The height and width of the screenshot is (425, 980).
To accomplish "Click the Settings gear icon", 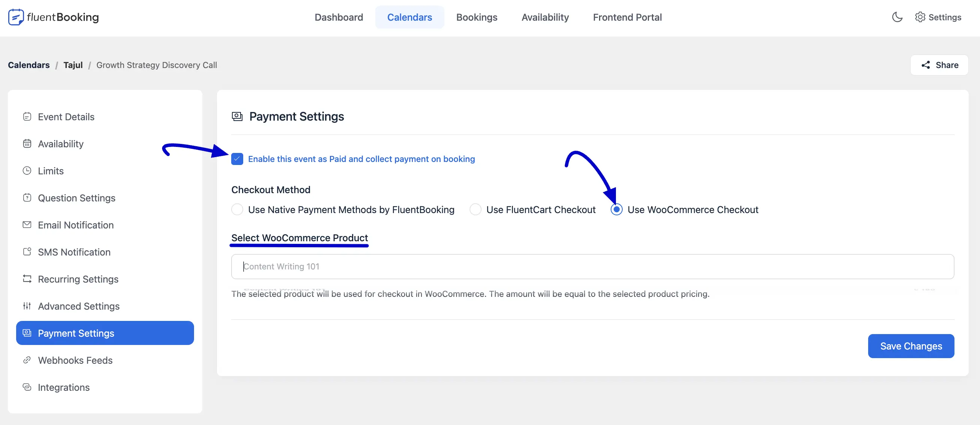I will coord(920,17).
